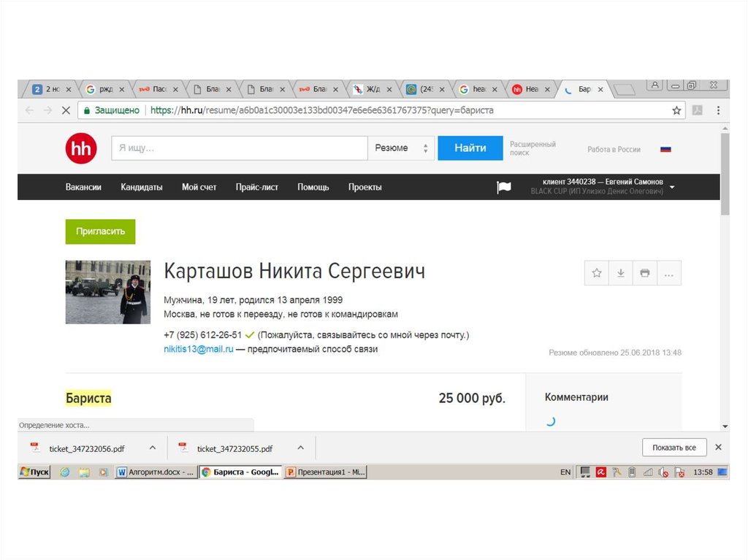Open the Вакансии menu item
The width and height of the screenshot is (748, 560).
click(x=83, y=187)
